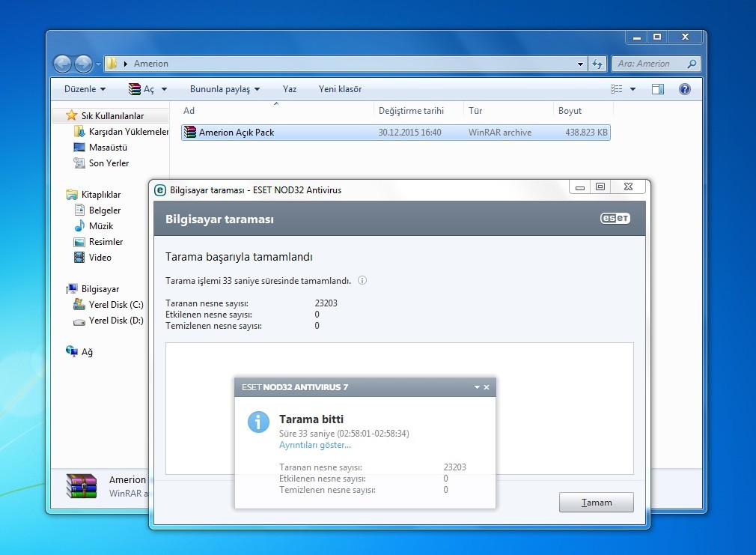Open Karşıdan Yüklemeler folder
The height and width of the screenshot is (555, 756).
(x=128, y=131)
